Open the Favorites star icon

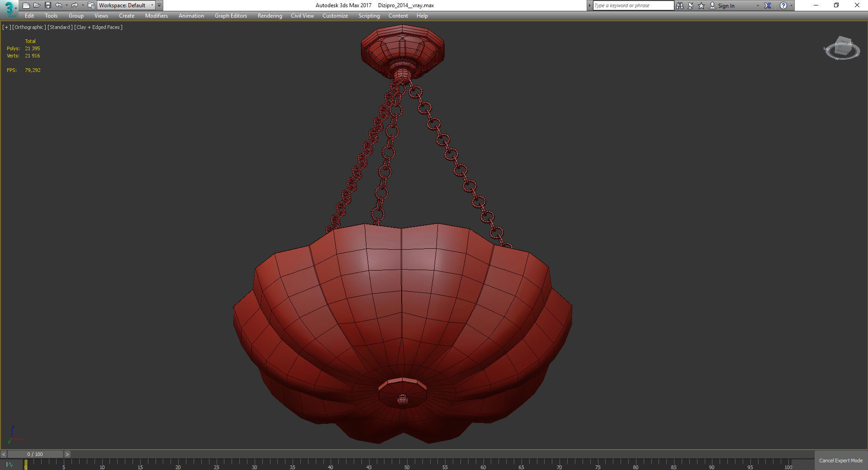point(702,5)
